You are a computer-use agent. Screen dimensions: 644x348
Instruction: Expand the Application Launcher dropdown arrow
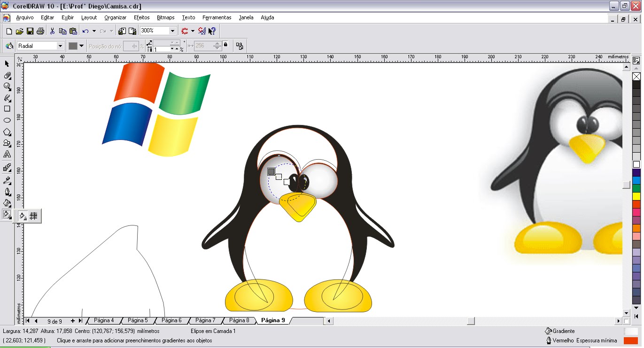point(193,31)
